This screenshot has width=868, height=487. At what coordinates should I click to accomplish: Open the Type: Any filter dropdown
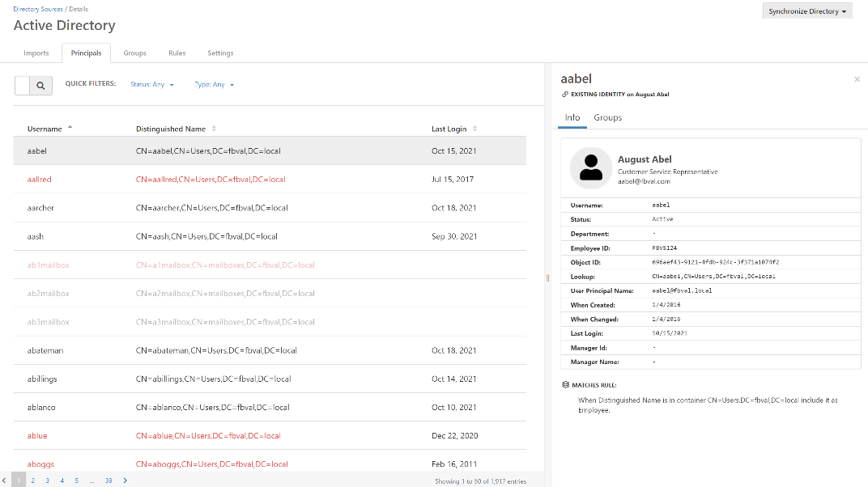click(215, 85)
